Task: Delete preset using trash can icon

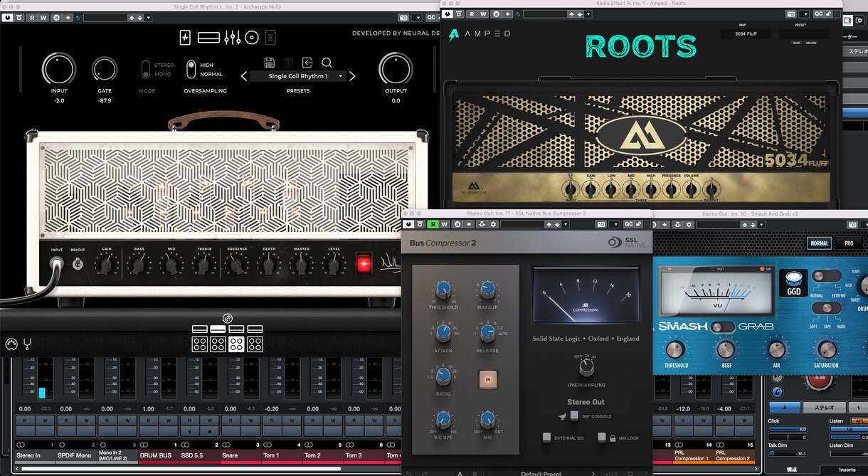Action: (x=289, y=63)
